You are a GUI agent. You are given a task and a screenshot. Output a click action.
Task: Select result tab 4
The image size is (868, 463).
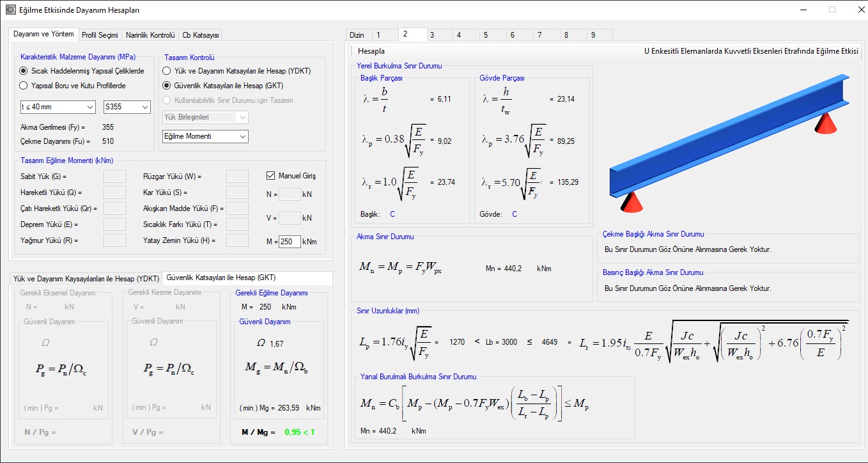(x=465, y=35)
